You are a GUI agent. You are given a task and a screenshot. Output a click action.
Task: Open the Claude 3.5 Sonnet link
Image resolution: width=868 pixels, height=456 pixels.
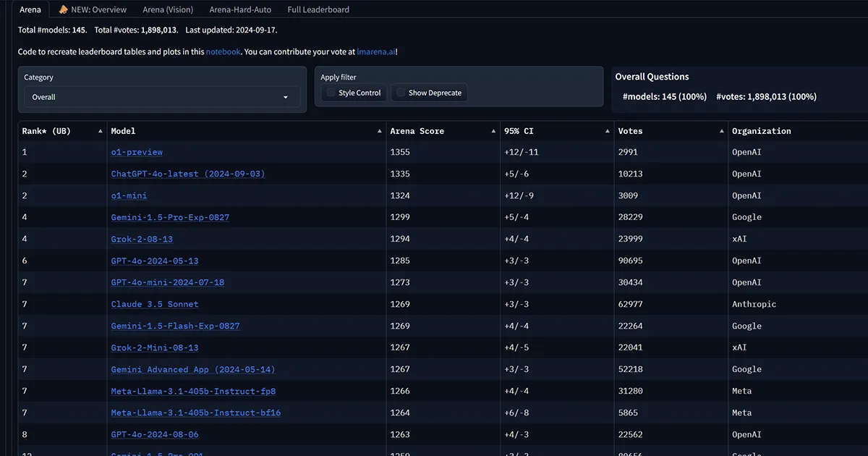pos(155,304)
